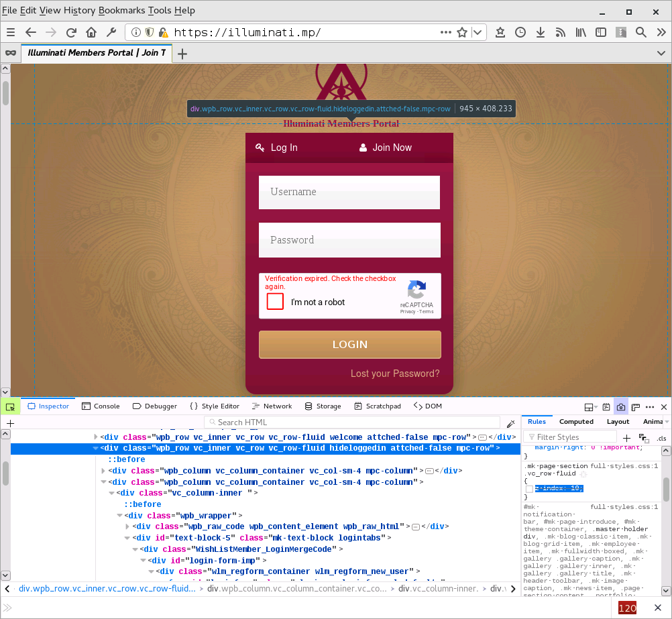
Task: Open the Firefox hamburger menu
Action: (11, 32)
